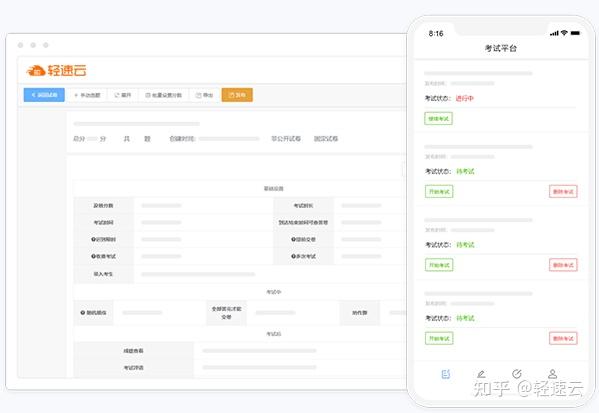Tap the battery icon in phone status bar
This screenshot has width=599, height=413.
575,33
